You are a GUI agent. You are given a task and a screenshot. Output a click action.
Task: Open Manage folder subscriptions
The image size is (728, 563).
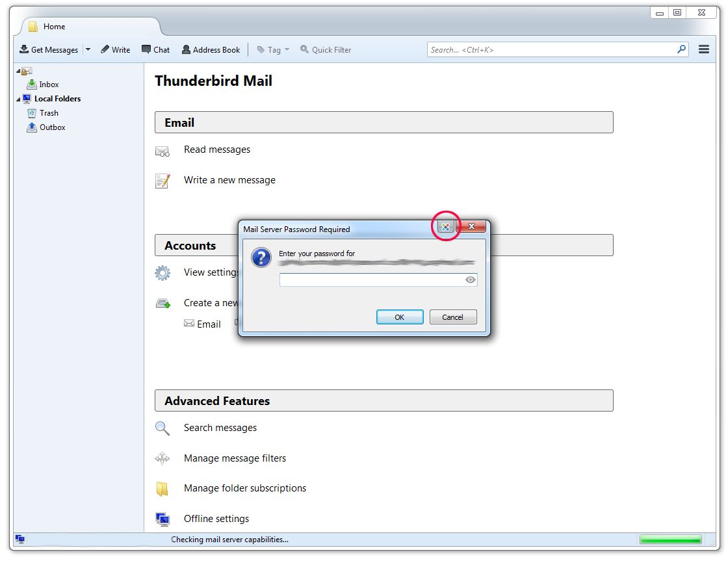pyautogui.click(x=245, y=488)
